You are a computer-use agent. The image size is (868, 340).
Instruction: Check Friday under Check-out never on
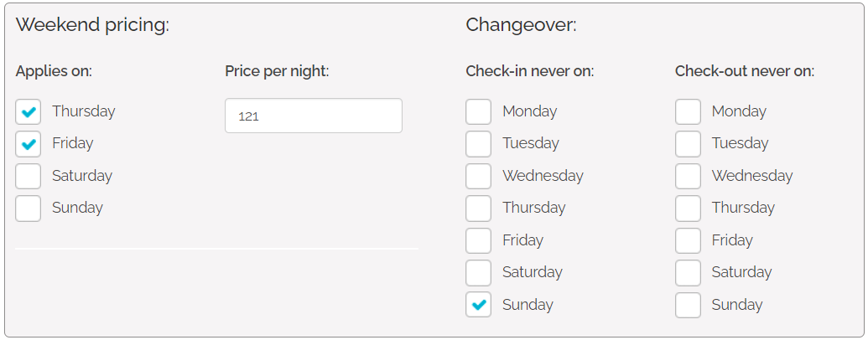pos(688,240)
